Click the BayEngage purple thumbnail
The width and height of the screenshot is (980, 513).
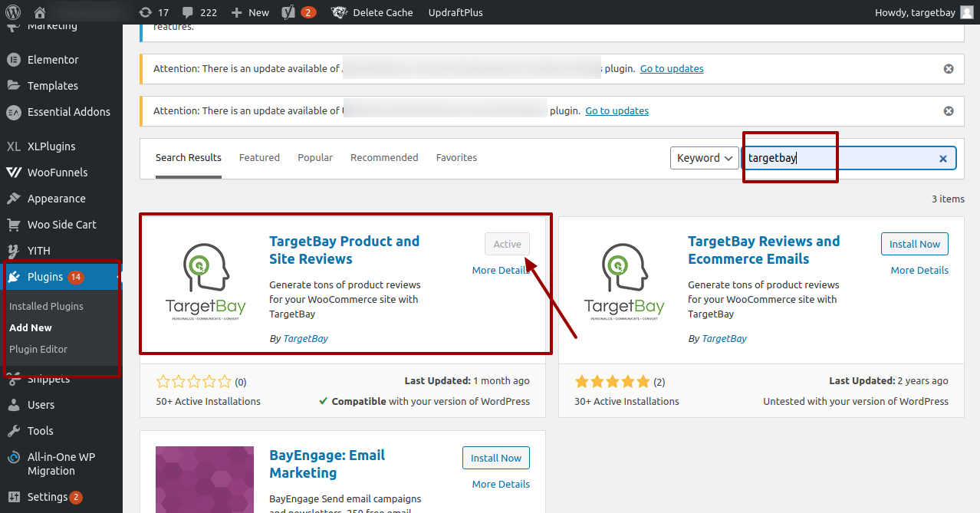[x=206, y=480]
